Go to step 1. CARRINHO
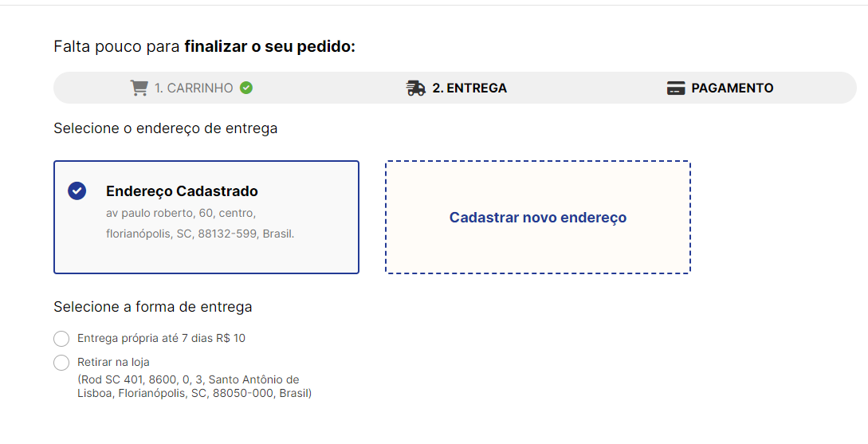Viewport: 868px width, 444px height. (194, 88)
